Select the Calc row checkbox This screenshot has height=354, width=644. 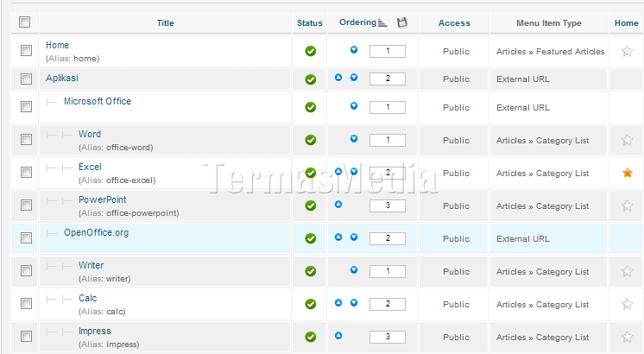(26, 303)
